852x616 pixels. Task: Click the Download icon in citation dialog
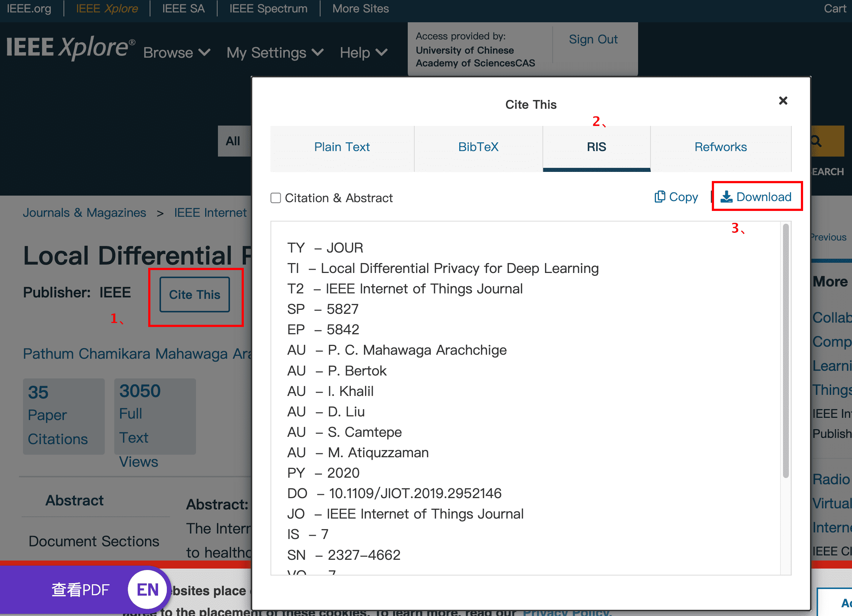(726, 197)
